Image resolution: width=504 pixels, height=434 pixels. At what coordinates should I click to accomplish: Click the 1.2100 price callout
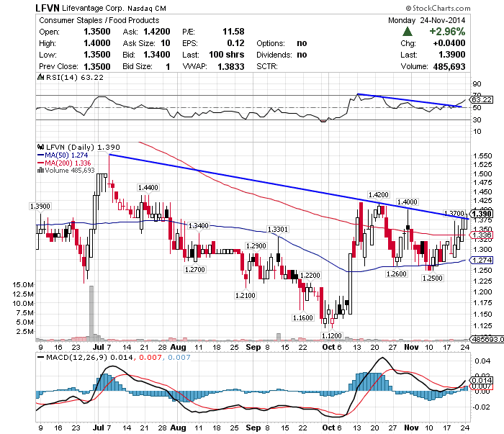pos(246,295)
